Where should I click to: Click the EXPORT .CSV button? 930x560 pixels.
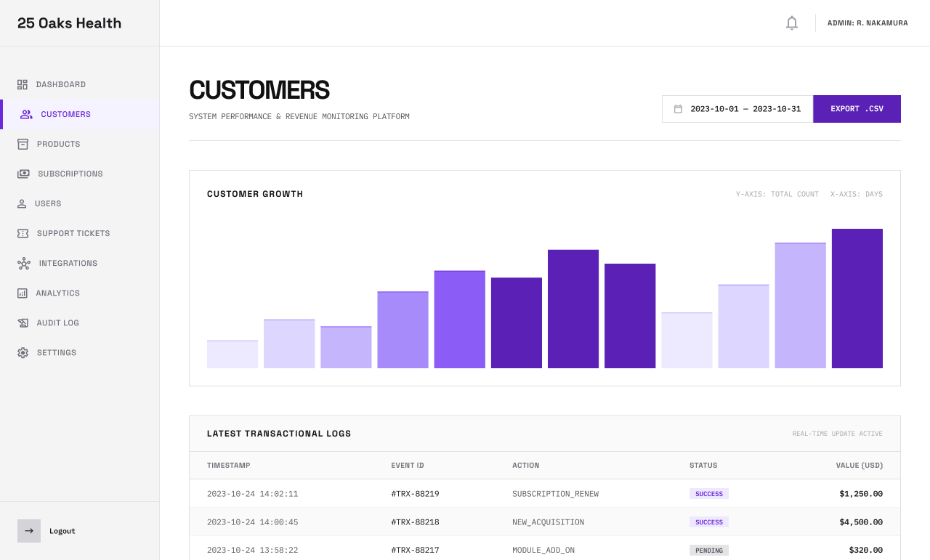(857, 108)
